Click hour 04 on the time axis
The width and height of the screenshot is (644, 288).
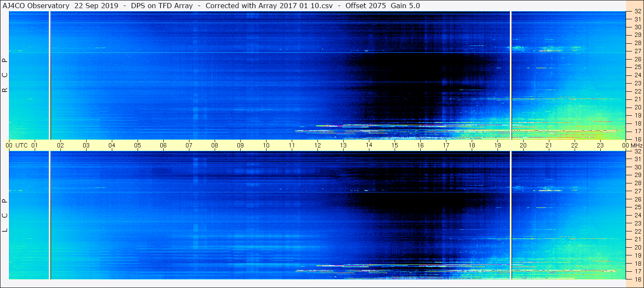[x=112, y=145]
